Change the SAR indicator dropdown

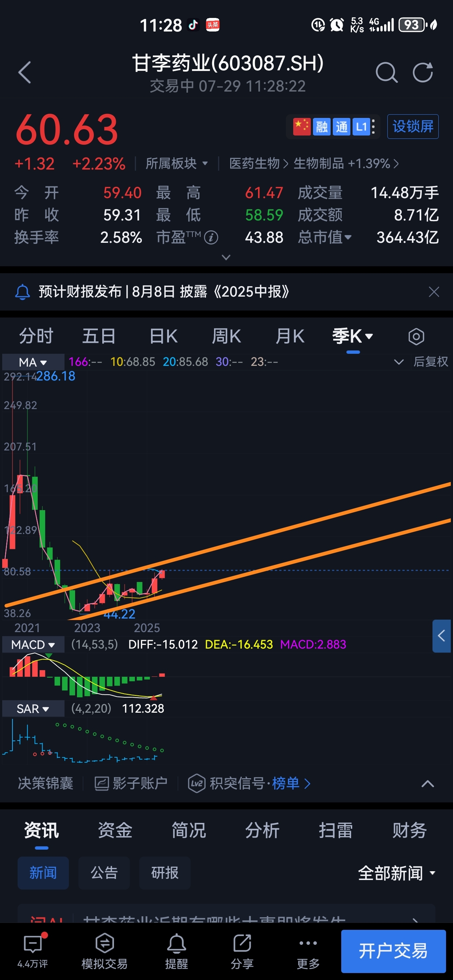[x=33, y=708]
